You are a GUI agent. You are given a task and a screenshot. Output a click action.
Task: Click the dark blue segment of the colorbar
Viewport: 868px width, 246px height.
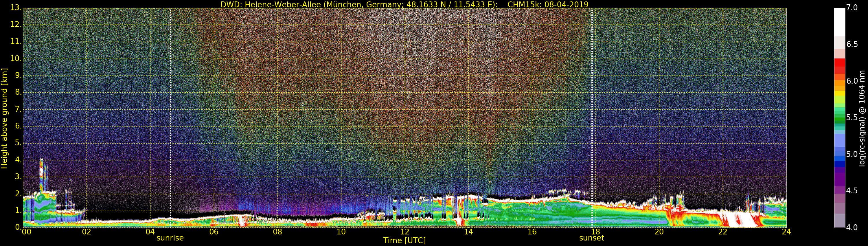(839, 164)
